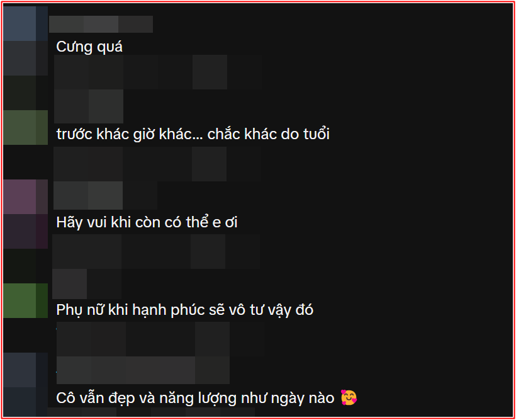Open olive-green avatar beside "trước khác giờ khác" comment
This screenshot has height=420, width=516.
click(x=25, y=127)
